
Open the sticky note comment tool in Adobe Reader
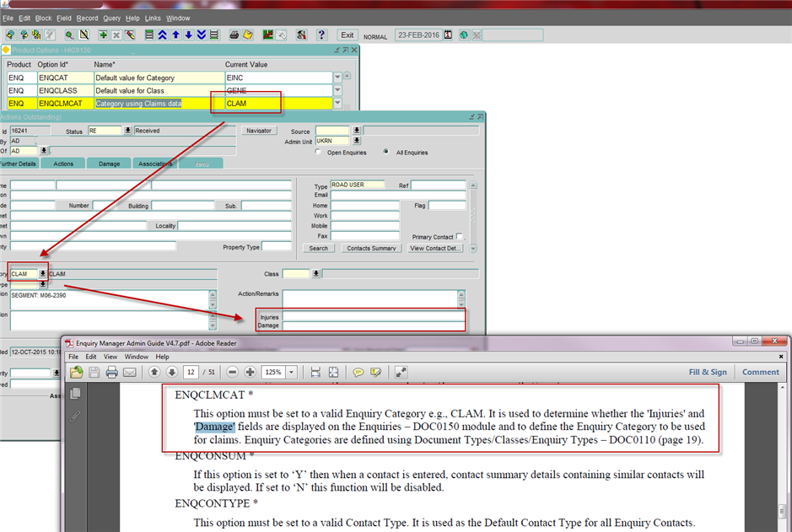pos(358,372)
